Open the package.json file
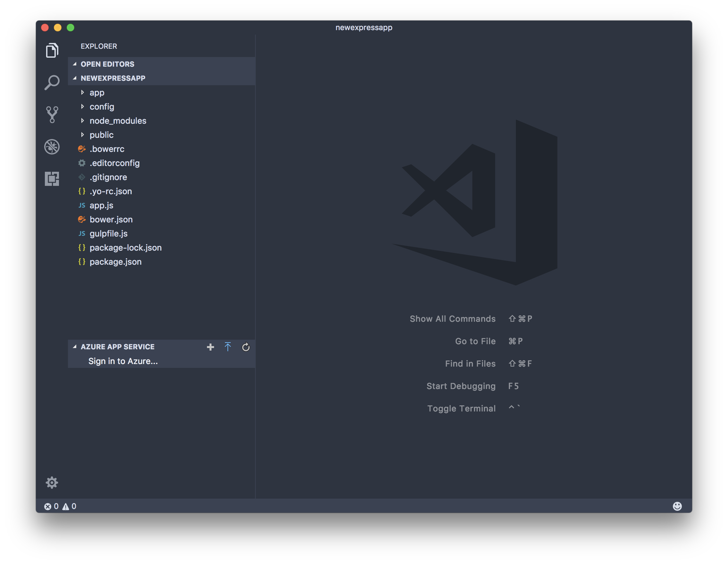This screenshot has height=564, width=728. pyautogui.click(x=162, y=262)
